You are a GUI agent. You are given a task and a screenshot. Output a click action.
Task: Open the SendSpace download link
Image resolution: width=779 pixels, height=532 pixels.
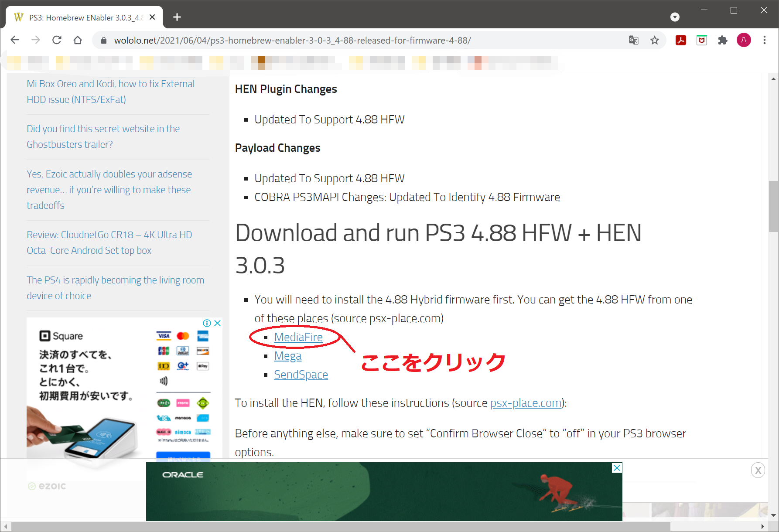click(x=301, y=375)
